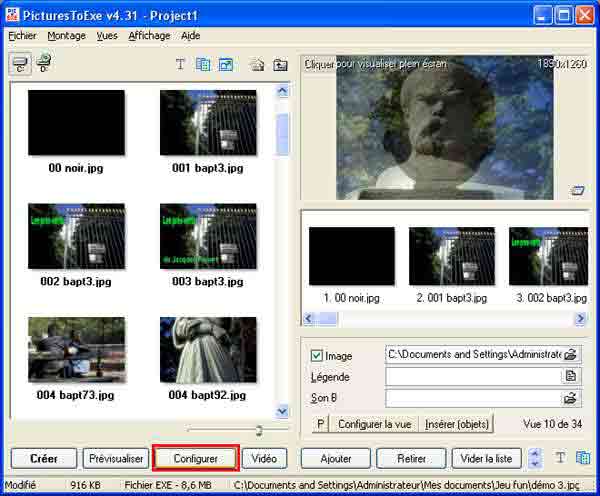Image resolution: width=600 pixels, height=496 pixels.
Task: Select slide 1. 00 noir.jpg
Action: [x=352, y=256]
